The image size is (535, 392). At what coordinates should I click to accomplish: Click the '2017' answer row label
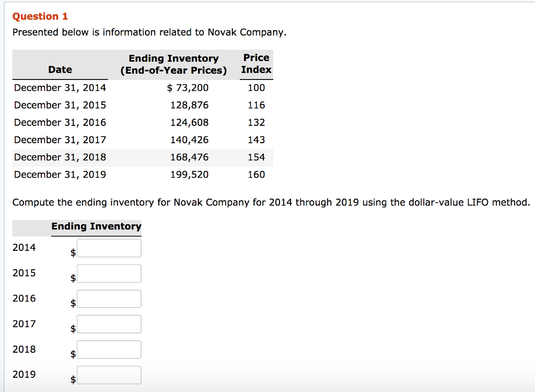[24, 324]
